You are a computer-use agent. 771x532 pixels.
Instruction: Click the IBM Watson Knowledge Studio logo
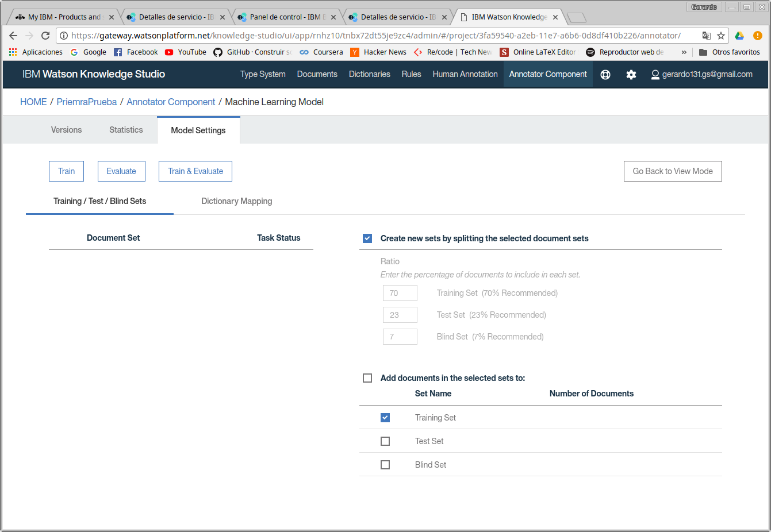(94, 75)
